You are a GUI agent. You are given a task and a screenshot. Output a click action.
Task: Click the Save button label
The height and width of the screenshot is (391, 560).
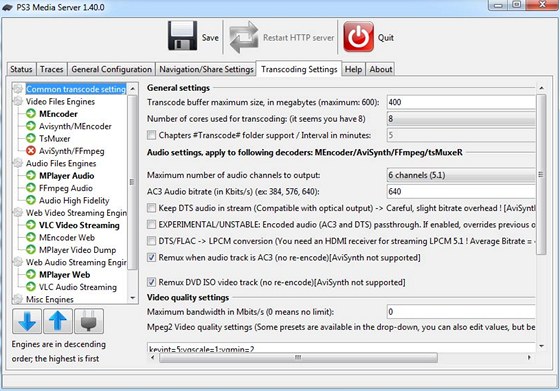pos(210,37)
